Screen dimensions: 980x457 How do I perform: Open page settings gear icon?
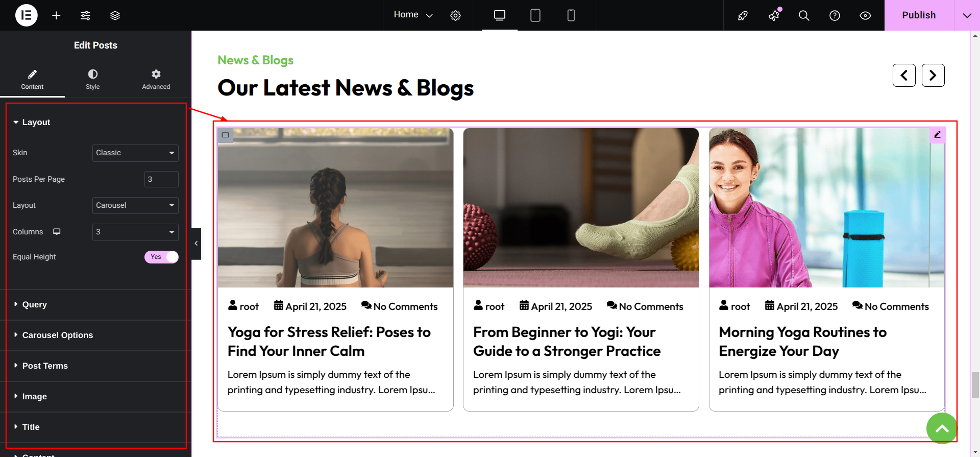[x=455, y=15]
